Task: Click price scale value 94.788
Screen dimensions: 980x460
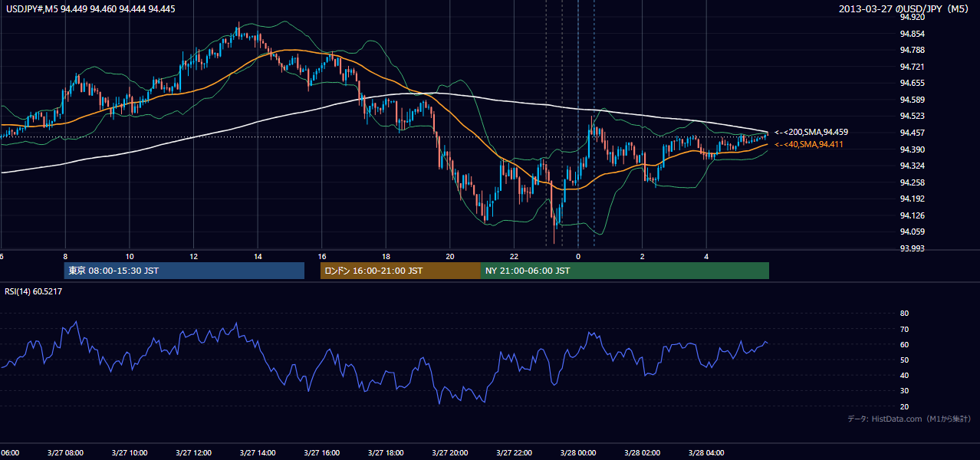Action: (x=912, y=50)
